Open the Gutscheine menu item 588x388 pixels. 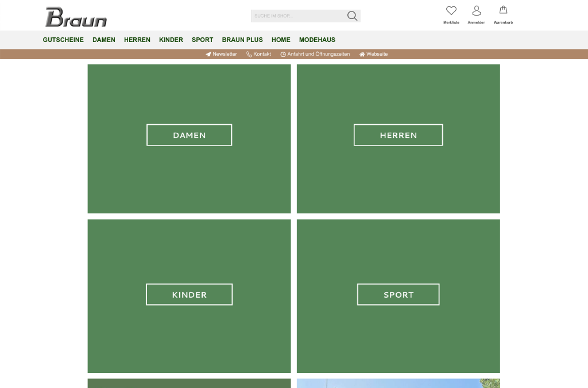pos(63,40)
